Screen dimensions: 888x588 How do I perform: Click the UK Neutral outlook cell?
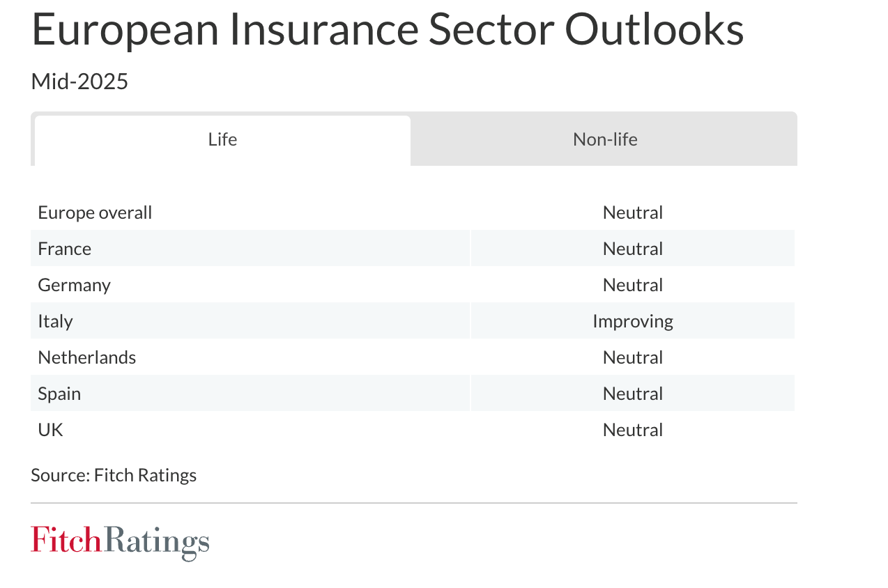point(633,430)
